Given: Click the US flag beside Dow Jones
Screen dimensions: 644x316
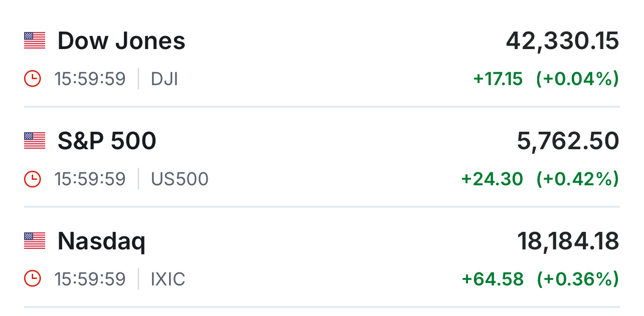Looking at the screenshot, I should pos(35,41).
